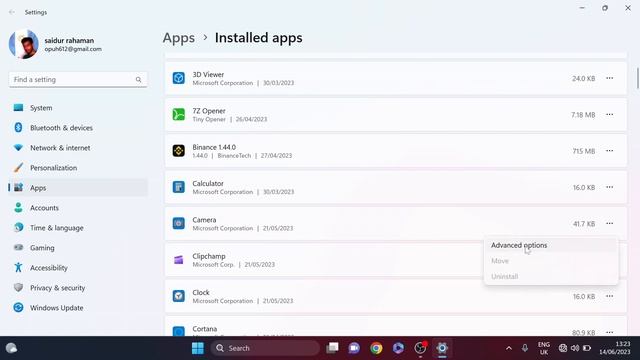Open the three-dot menu for 3D Viewer
The height and width of the screenshot is (360, 640).
609,78
